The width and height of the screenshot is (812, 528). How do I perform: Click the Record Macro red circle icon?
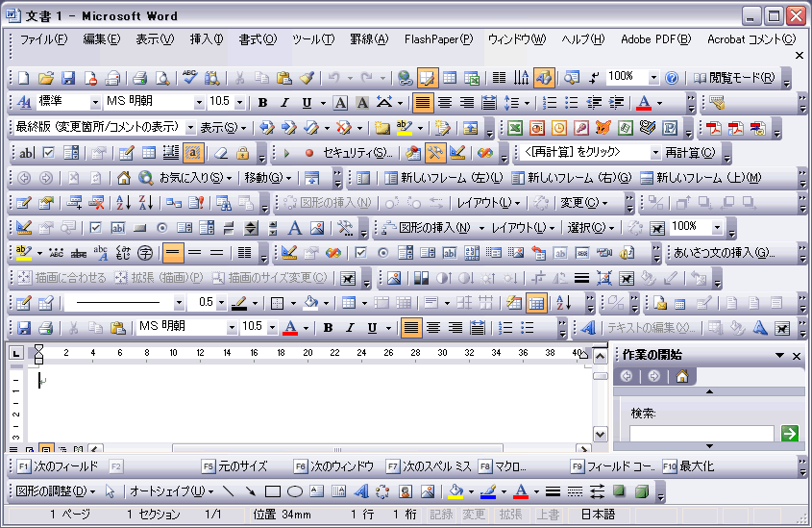[x=309, y=153]
